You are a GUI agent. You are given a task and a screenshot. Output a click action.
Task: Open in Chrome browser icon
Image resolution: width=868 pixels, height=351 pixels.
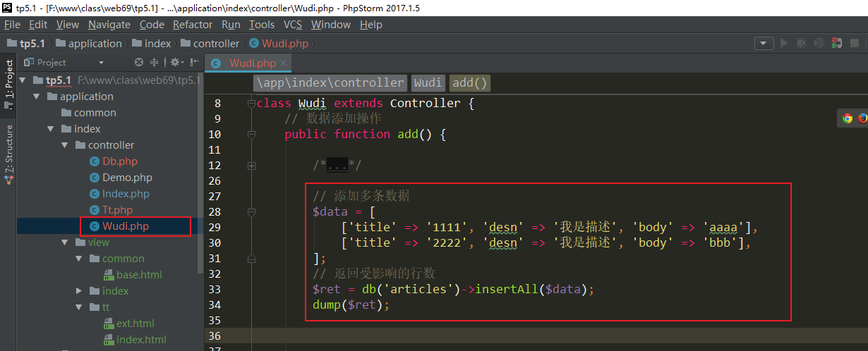pyautogui.click(x=848, y=118)
